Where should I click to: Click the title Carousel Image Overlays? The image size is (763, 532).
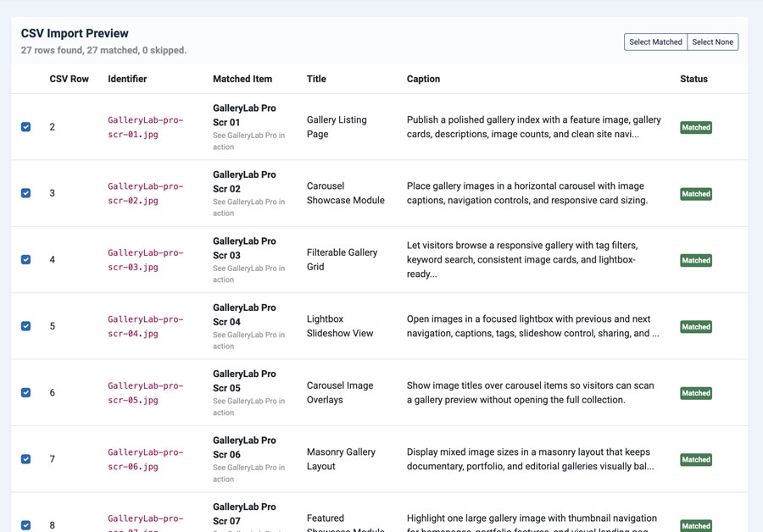(340, 392)
